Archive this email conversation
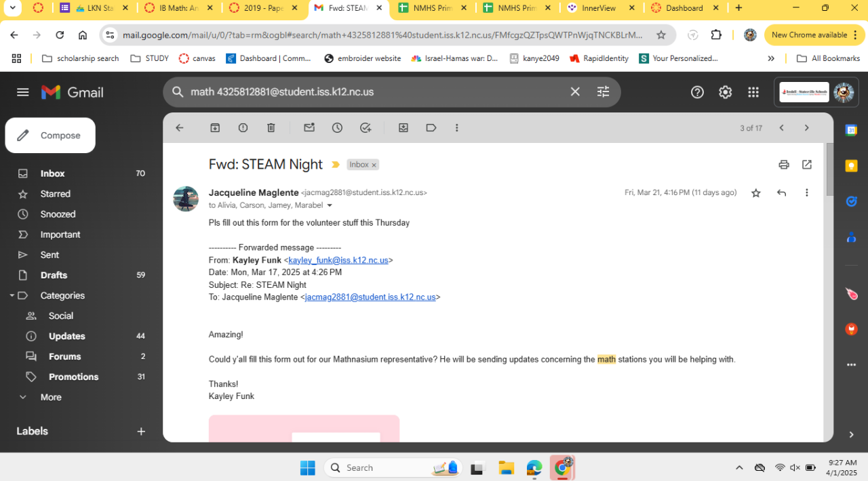This screenshot has height=481, width=868. [215, 128]
